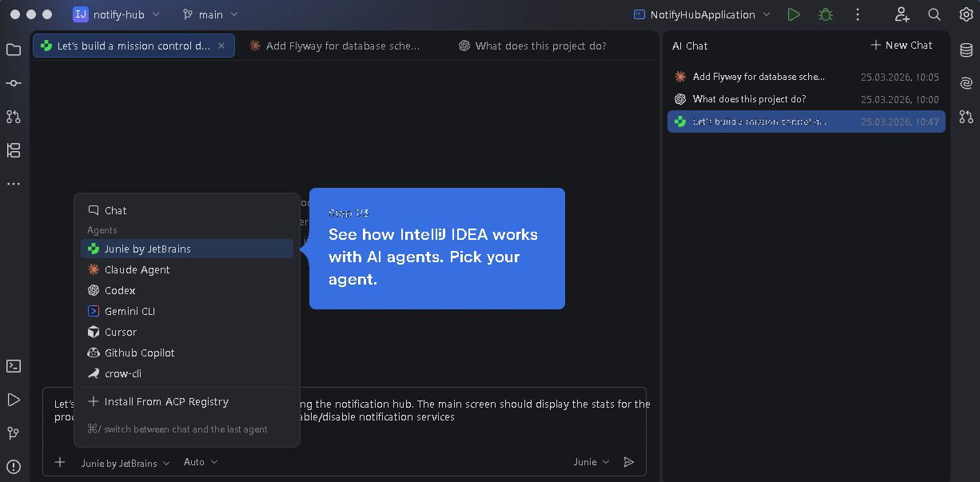Open the Project tool window folder icon
980x482 pixels.
[x=14, y=50]
